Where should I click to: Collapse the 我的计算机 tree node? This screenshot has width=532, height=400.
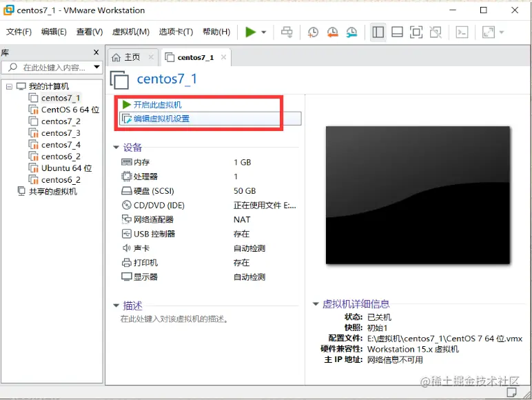tap(9, 87)
